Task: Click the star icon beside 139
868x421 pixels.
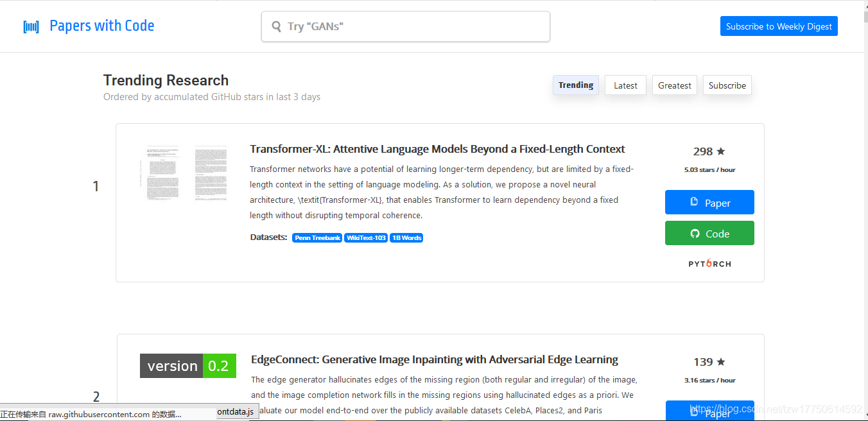Action: click(x=721, y=362)
